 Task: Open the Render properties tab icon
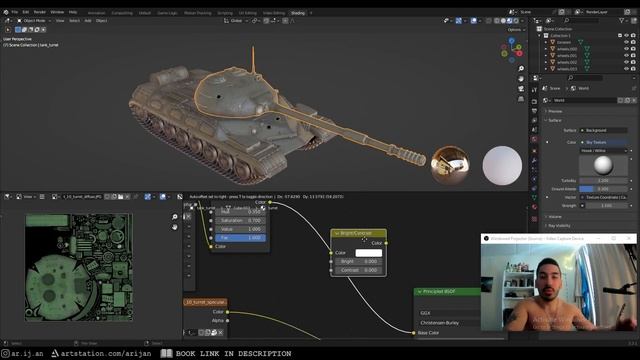[x=534, y=101]
